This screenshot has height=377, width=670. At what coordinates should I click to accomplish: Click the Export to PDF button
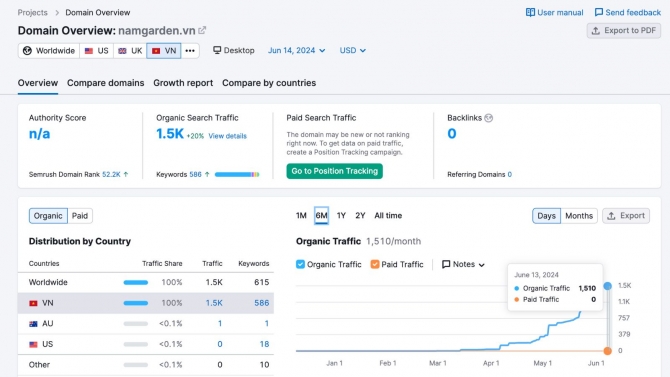click(623, 31)
